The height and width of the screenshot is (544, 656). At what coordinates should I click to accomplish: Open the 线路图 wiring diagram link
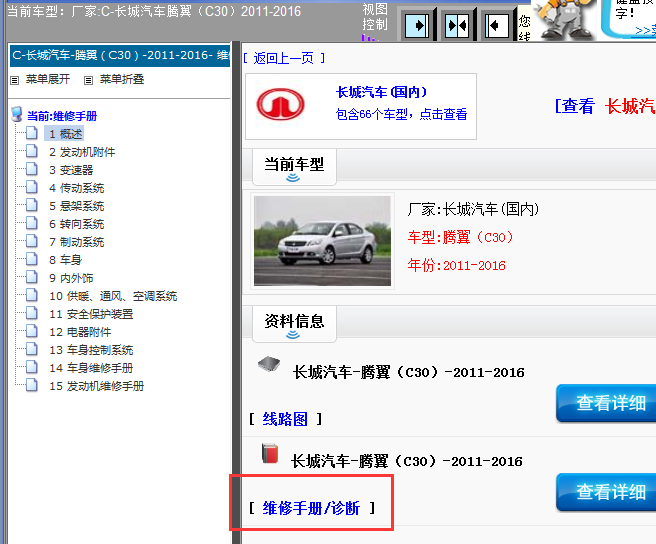click(x=285, y=419)
